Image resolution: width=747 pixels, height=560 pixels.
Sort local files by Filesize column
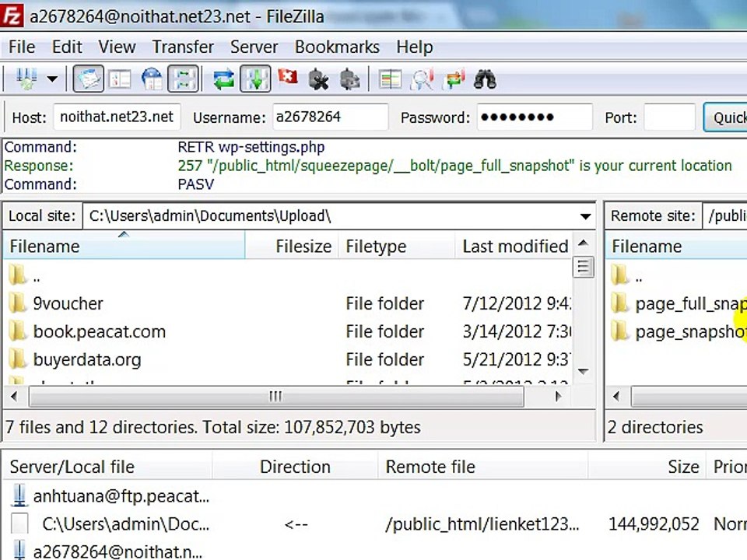[x=292, y=247]
